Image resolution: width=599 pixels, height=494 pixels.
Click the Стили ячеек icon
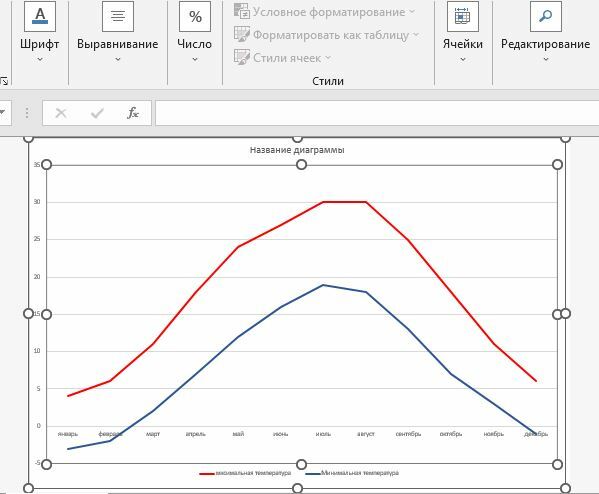[x=242, y=57]
